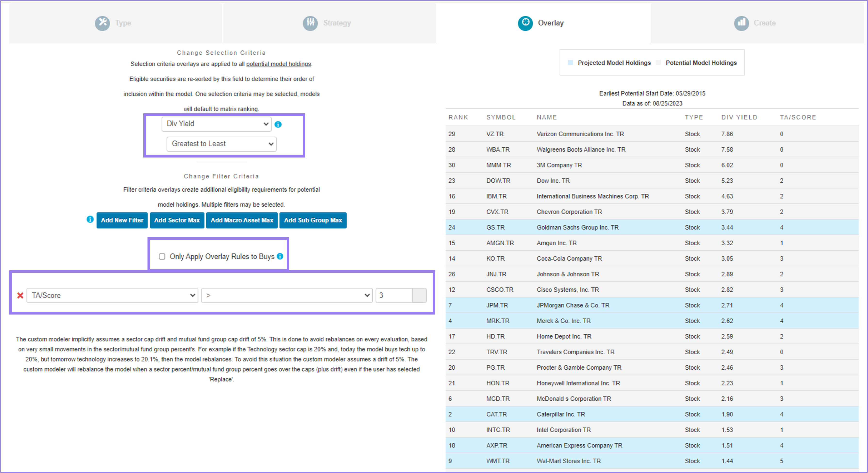Image resolution: width=868 pixels, height=473 pixels.
Task: Open the Div Yield selection criteria dropdown
Action: point(217,124)
